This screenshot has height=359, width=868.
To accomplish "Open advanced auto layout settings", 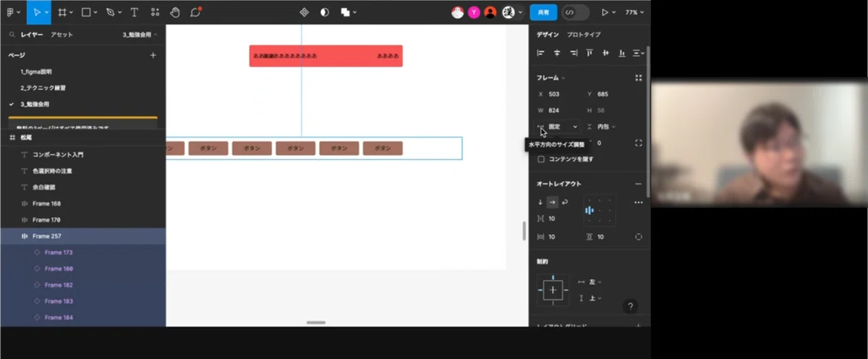I will click(x=638, y=203).
